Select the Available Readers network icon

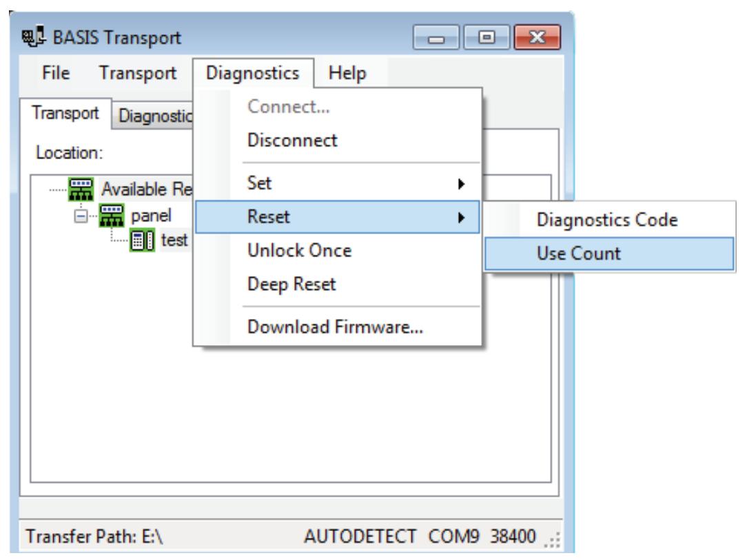click(x=81, y=189)
